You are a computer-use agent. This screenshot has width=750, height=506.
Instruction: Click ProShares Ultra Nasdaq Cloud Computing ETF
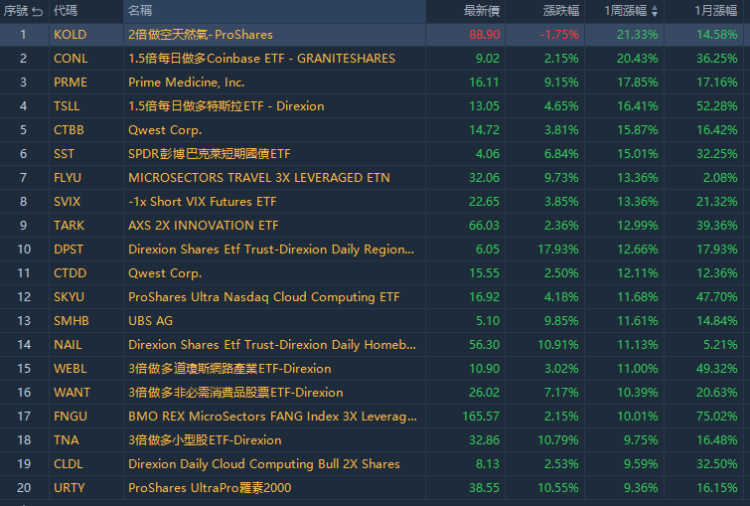[264, 297]
